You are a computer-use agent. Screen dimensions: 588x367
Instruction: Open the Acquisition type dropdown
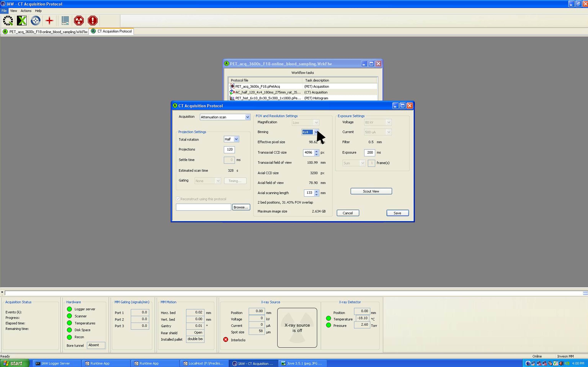pos(247,117)
